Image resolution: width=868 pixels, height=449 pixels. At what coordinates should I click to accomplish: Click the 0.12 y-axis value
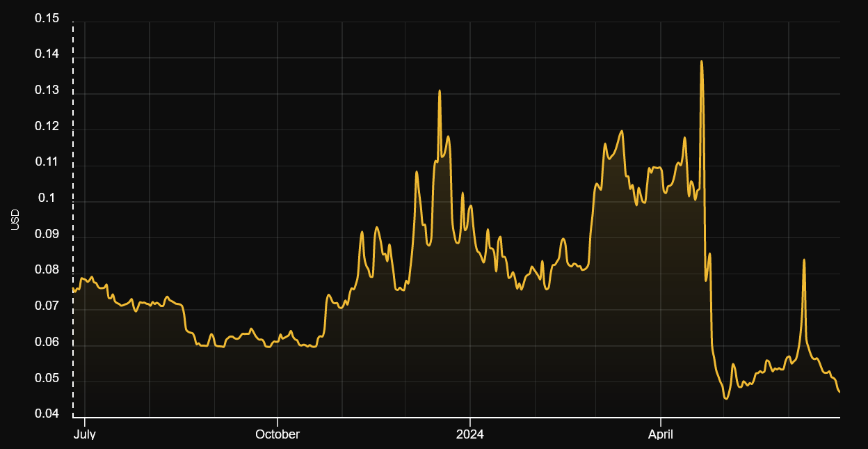point(47,127)
